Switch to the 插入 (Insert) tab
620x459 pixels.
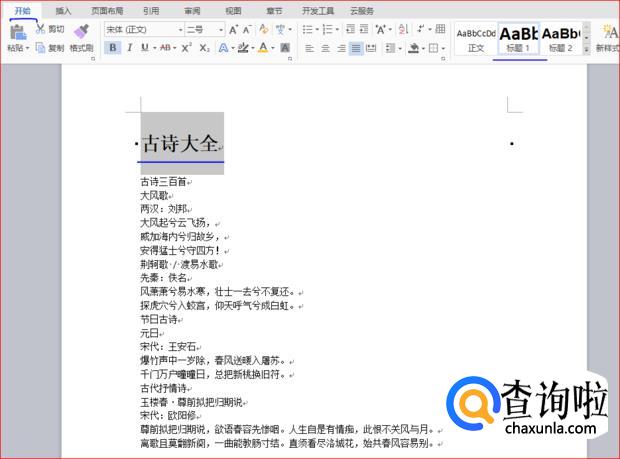(x=63, y=10)
